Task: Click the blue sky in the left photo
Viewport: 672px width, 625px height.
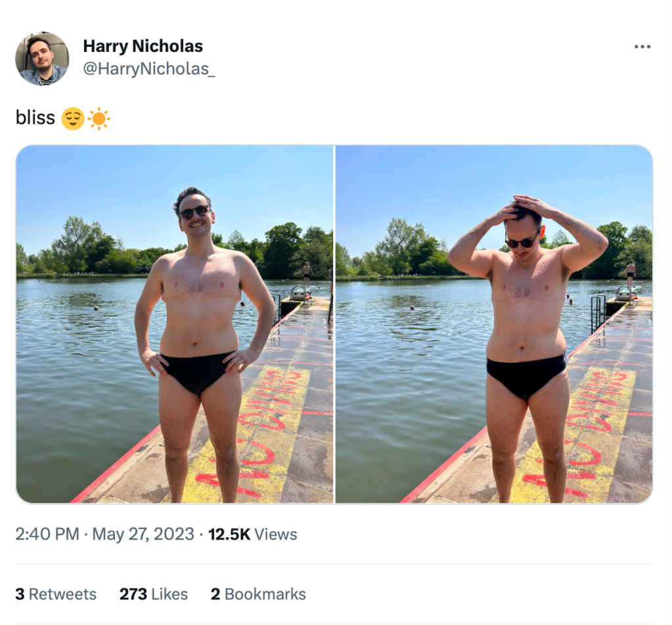Action: pyautogui.click(x=99, y=184)
